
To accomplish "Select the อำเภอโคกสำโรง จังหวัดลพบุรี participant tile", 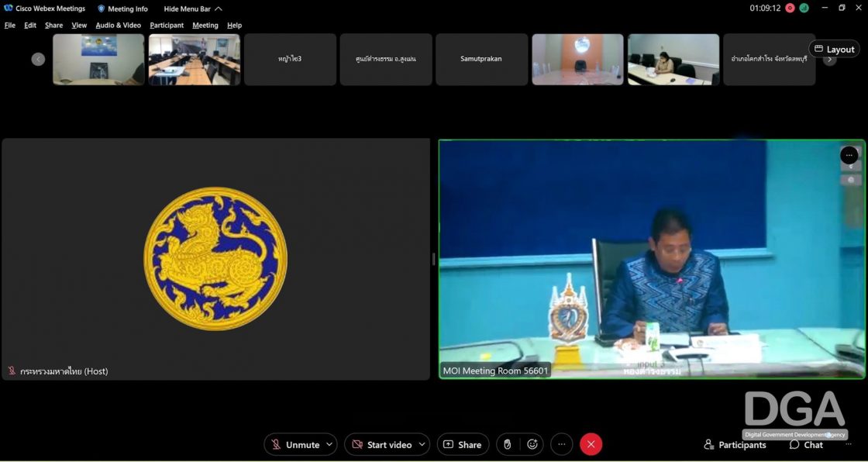I will [770, 59].
